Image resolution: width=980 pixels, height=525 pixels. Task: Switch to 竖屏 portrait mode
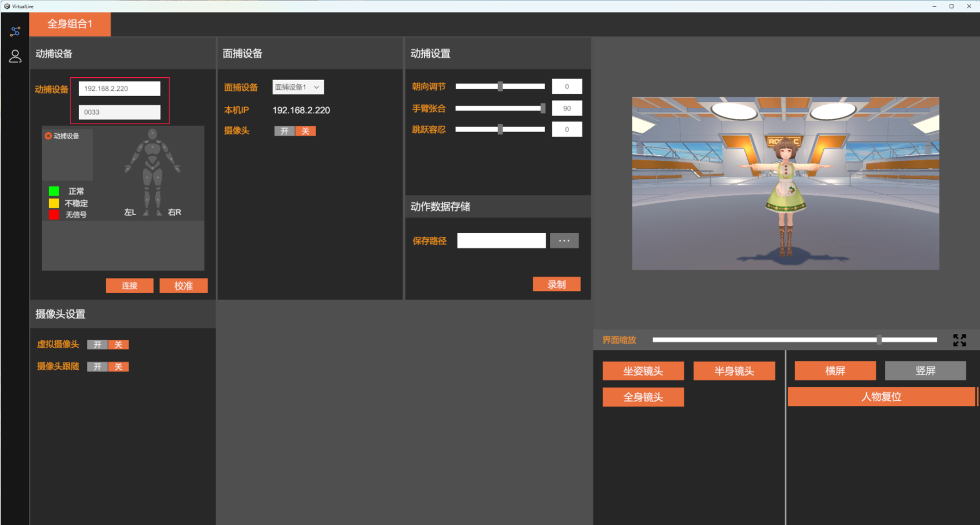point(925,371)
